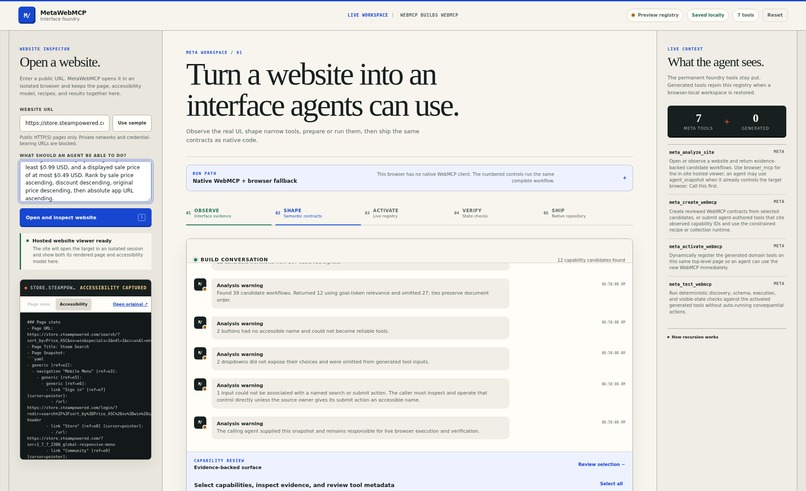The width and height of the screenshot is (806, 491).
Task: Click the Live Workspace header link
Action: coord(368,15)
